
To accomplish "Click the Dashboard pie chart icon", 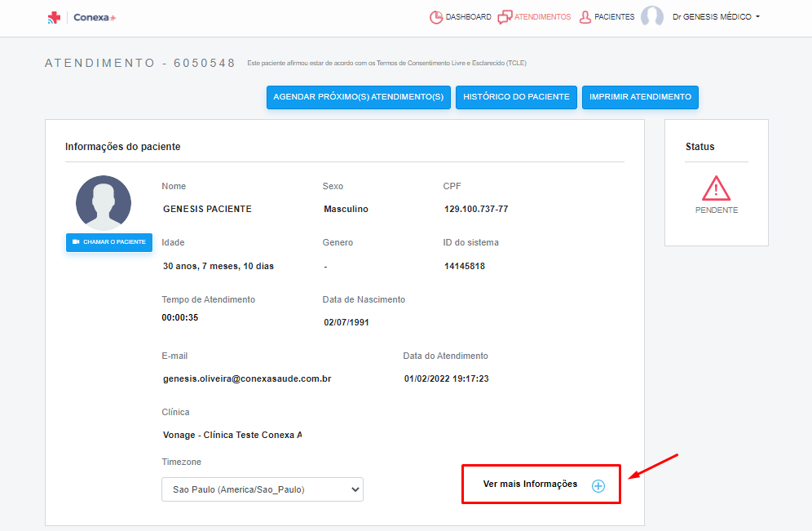I will click(436, 17).
